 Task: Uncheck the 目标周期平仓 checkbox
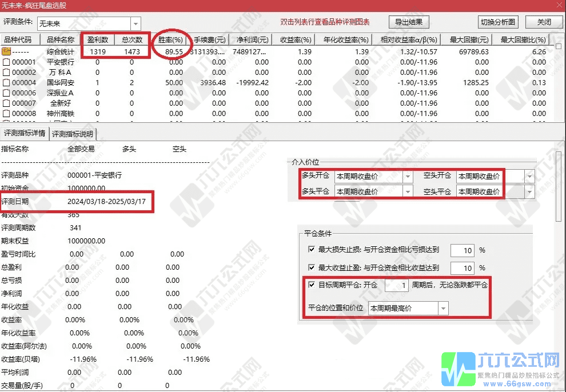(312, 285)
